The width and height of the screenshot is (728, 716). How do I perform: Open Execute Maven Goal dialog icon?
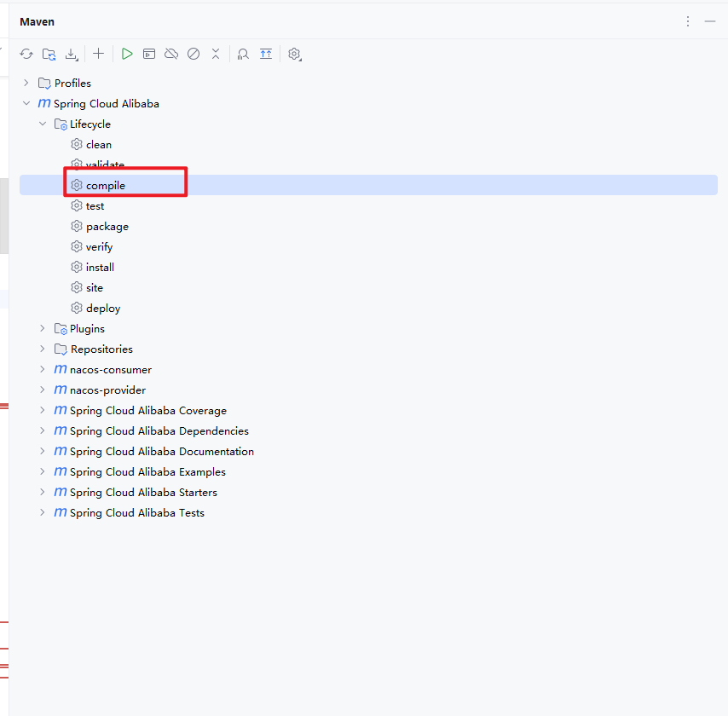coord(149,54)
